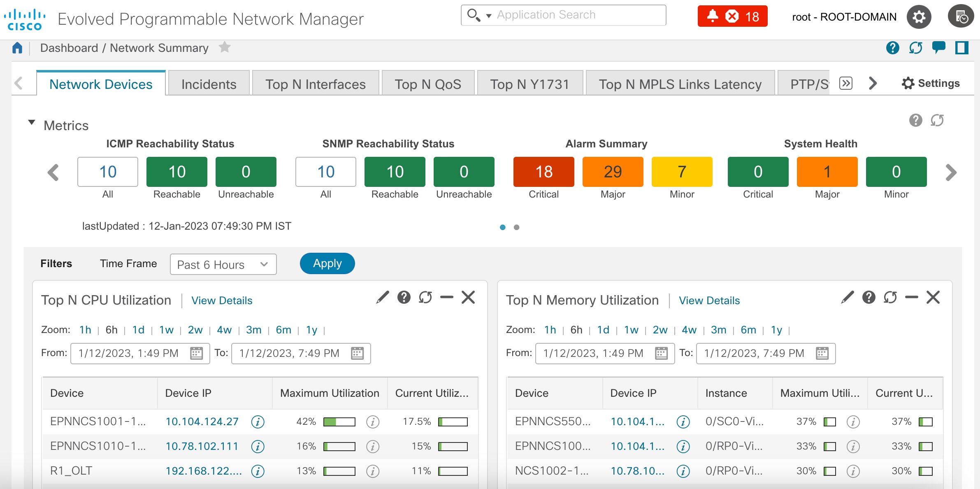Open the alarms notification bell
Image resolution: width=980 pixels, height=489 pixels.
[x=713, y=16]
